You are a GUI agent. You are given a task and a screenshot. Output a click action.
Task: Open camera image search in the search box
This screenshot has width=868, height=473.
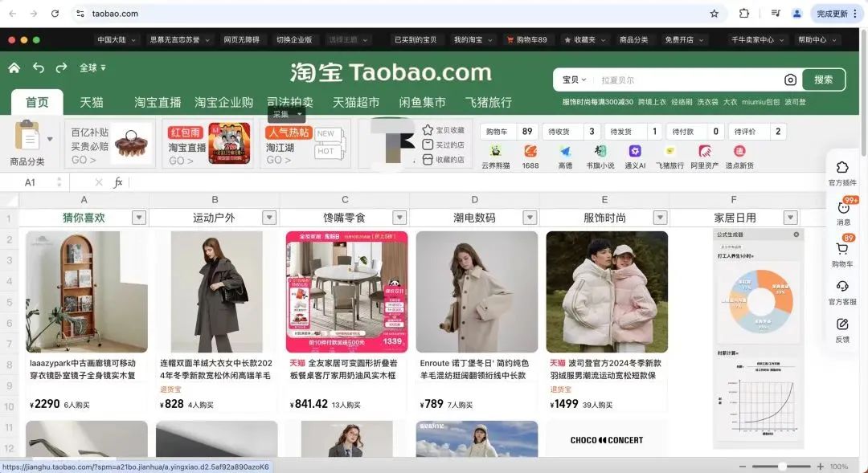(791, 80)
